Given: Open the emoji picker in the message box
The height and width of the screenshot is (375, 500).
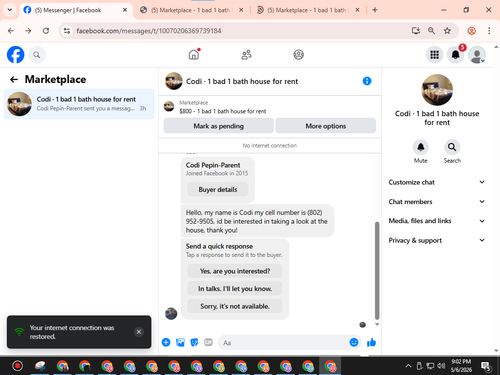Looking at the screenshot, I should click(354, 342).
